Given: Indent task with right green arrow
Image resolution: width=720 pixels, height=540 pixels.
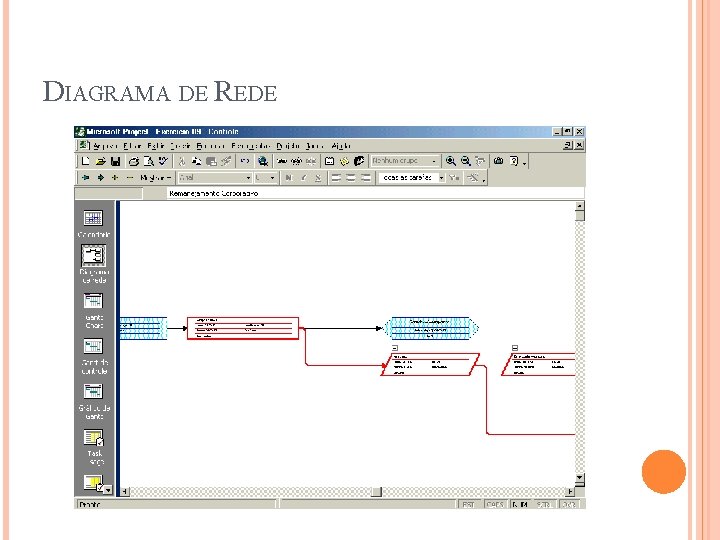Looking at the screenshot, I should pos(100,177).
